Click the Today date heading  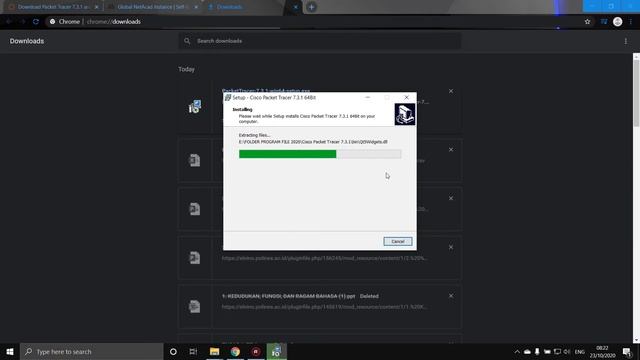click(186, 69)
